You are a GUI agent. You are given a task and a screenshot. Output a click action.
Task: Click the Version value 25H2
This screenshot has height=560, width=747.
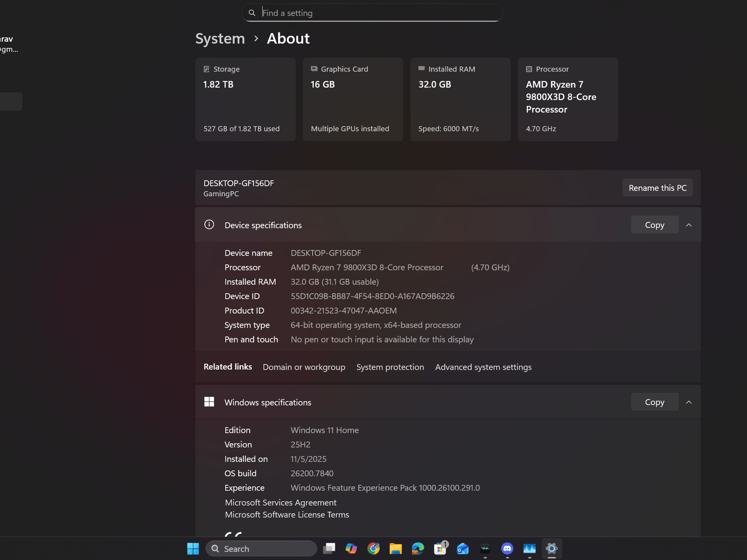[x=300, y=444]
